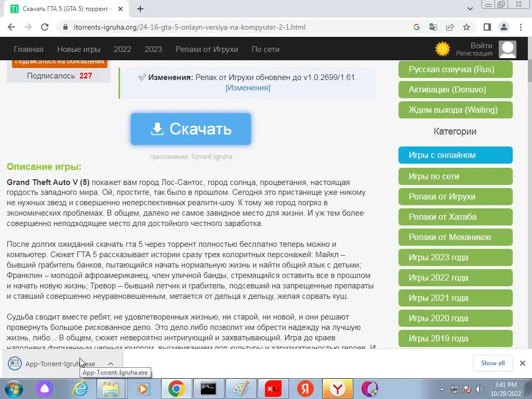The height and width of the screenshot is (399, 532).
Task: Open Paint taskbar icon
Action: click(241, 389)
